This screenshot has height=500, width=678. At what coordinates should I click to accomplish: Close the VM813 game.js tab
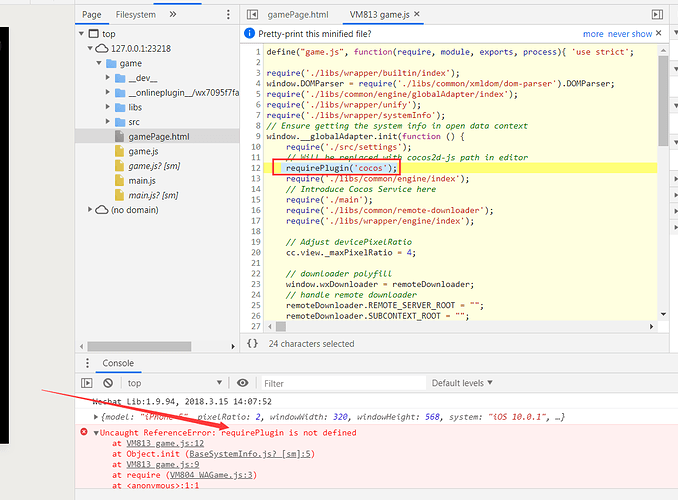(x=416, y=14)
